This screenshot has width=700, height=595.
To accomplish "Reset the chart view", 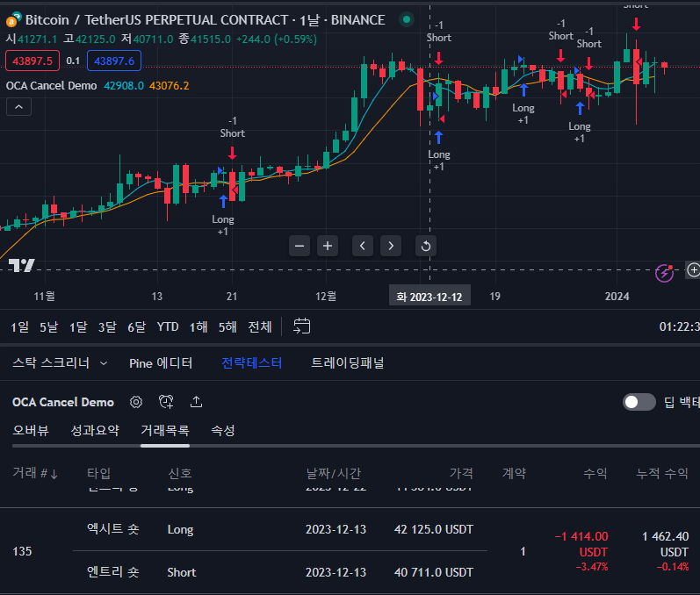I will coord(426,246).
